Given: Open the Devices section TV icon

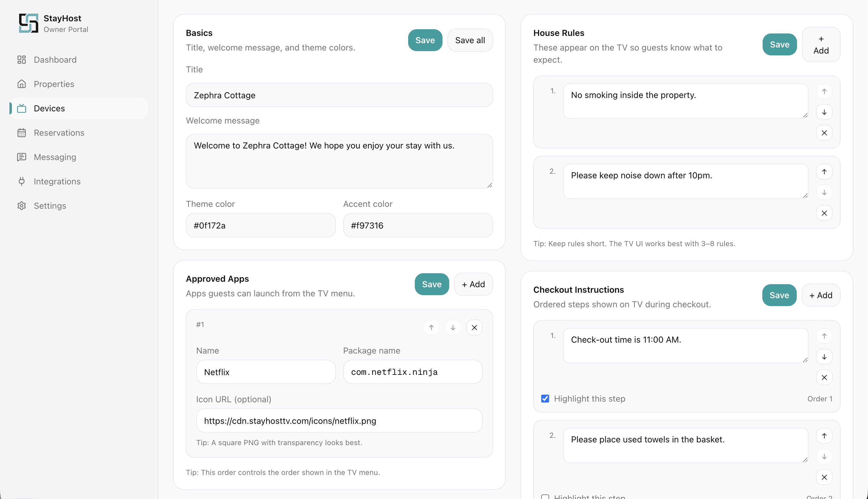Looking at the screenshot, I should [22, 108].
